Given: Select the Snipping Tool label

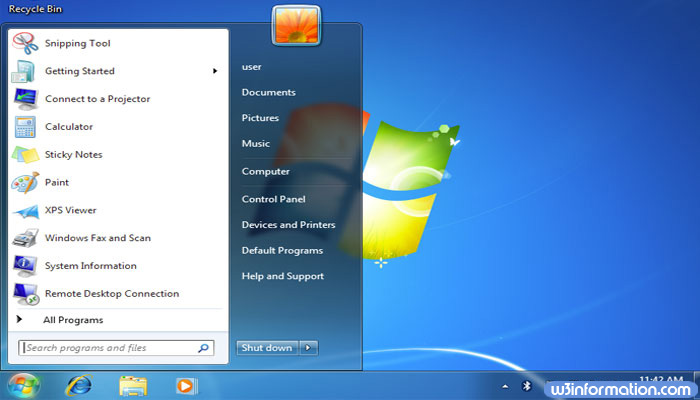Looking at the screenshot, I should click(78, 43).
